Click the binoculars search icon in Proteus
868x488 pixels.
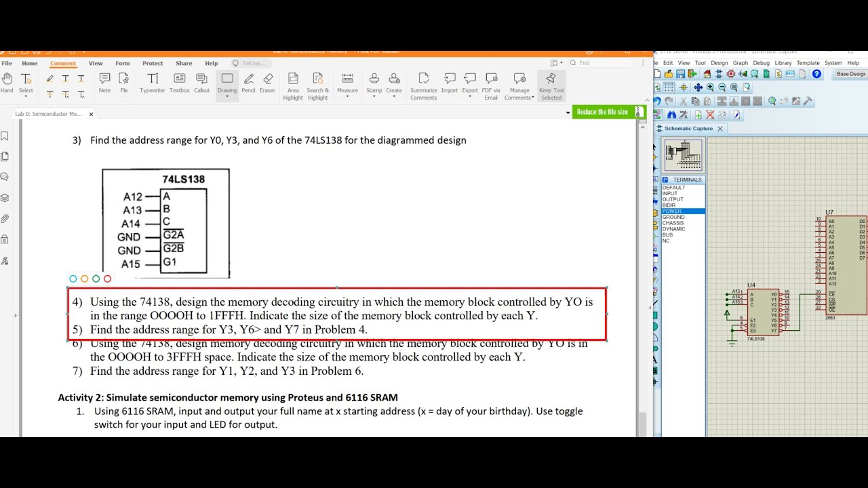671,115
